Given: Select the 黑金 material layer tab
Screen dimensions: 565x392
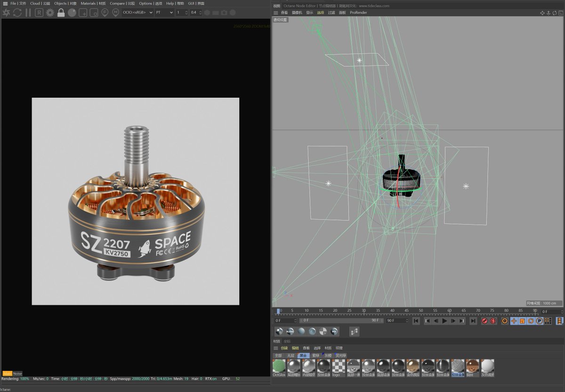Looking at the screenshot, I should pyautogui.click(x=303, y=355).
